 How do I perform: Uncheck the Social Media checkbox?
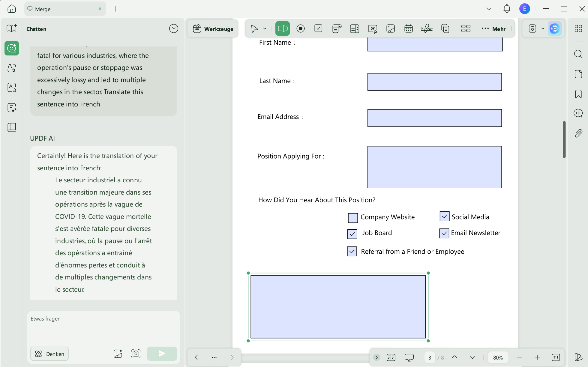click(444, 216)
